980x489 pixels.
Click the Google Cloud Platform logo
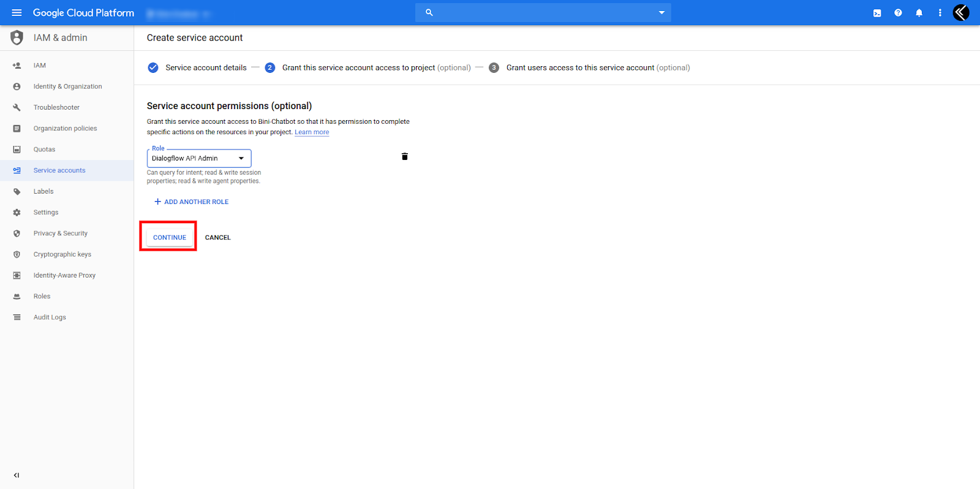(83, 13)
